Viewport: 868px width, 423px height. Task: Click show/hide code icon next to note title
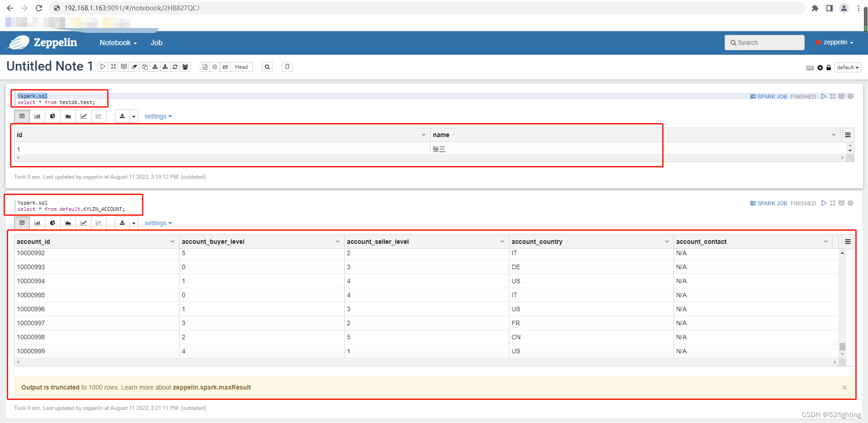click(113, 67)
